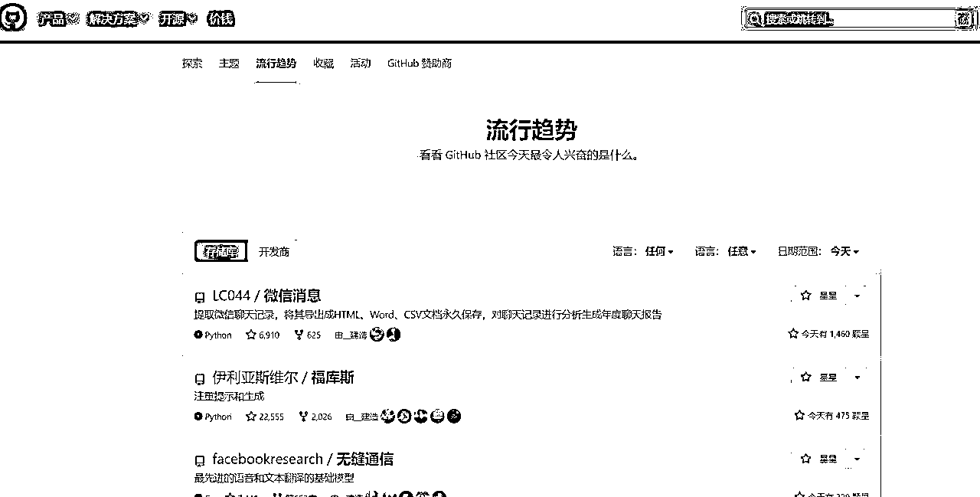Open the 语言: 任意 filter dropdown
The width and height of the screenshot is (980, 497).
726,251
